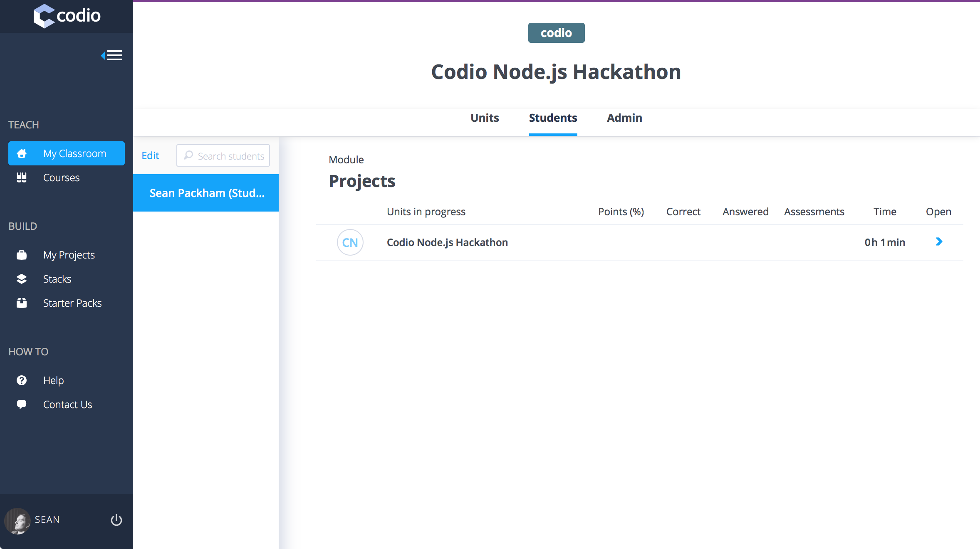This screenshot has width=980, height=549.
Task: Click the Assessments column header
Action: (x=814, y=212)
